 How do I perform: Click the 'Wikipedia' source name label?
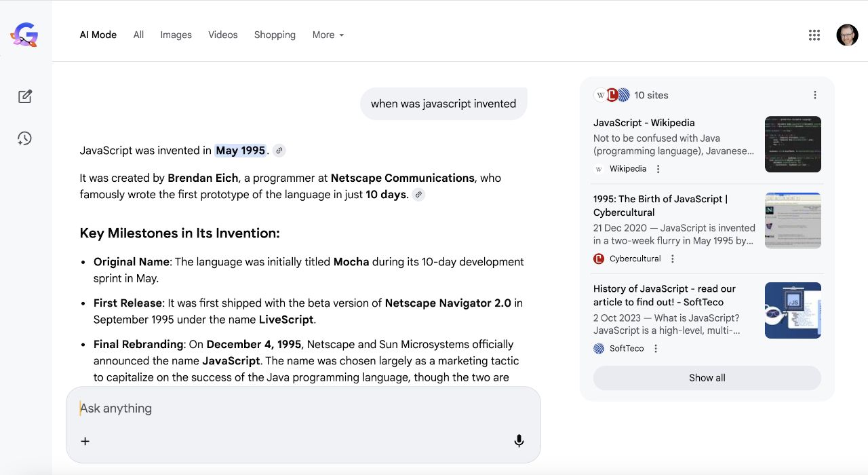[x=628, y=169]
